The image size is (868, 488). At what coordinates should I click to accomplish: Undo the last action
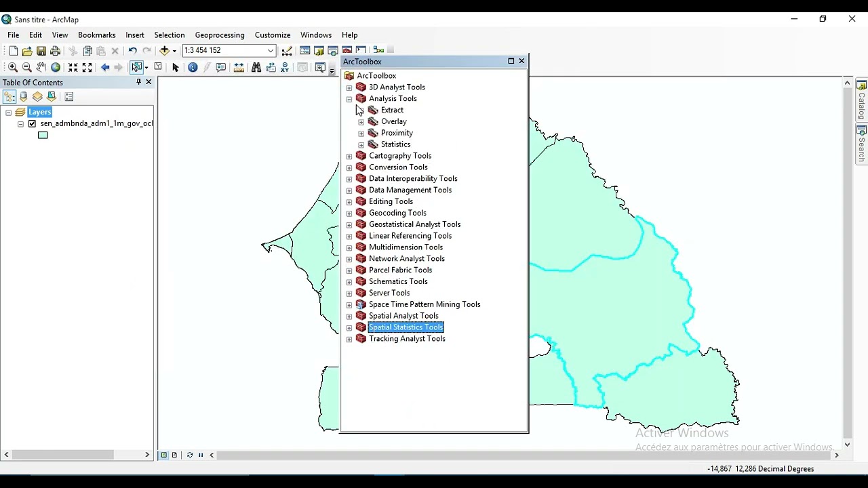coord(132,51)
